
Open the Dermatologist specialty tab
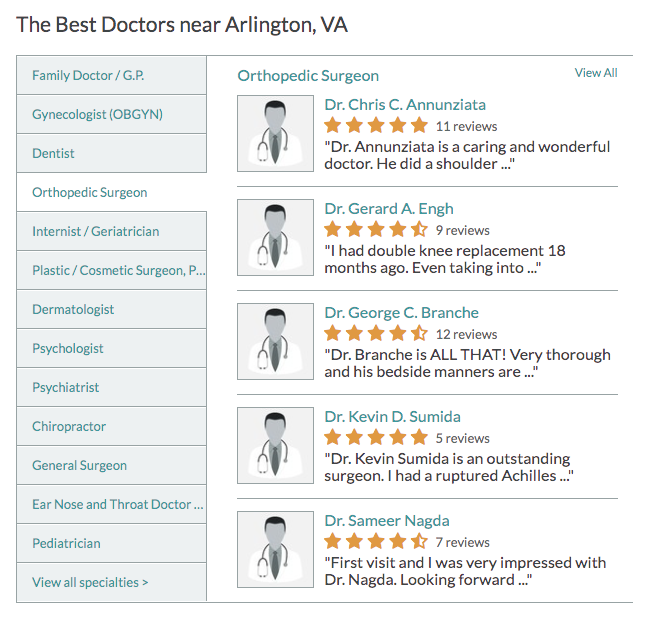click(x=73, y=309)
